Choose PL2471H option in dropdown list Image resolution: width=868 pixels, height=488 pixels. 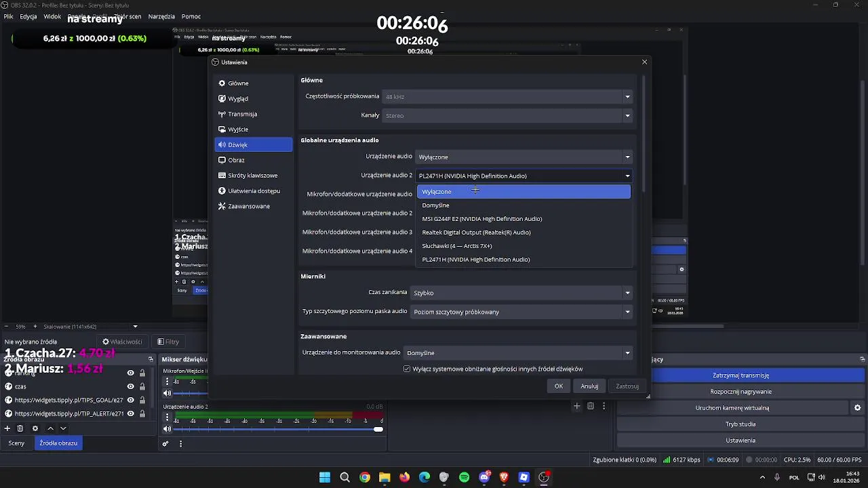tap(524, 260)
